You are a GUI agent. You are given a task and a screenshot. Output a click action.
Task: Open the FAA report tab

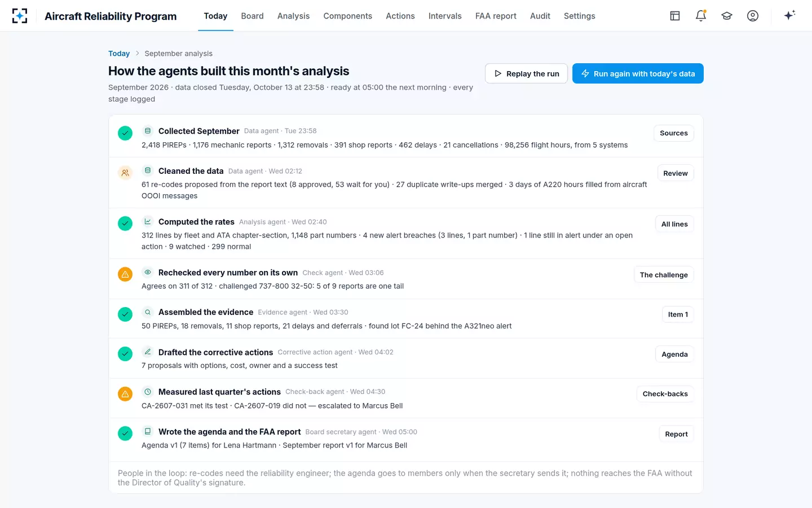496,16
